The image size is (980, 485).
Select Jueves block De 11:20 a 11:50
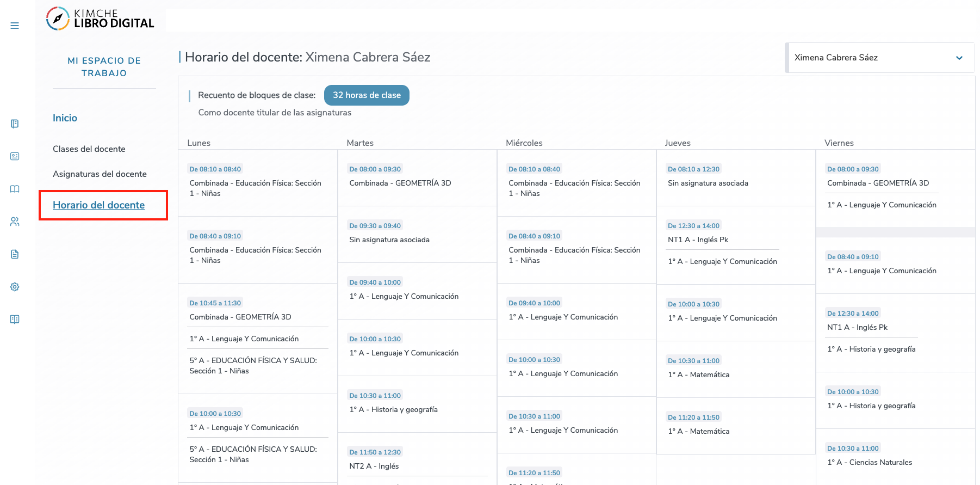click(x=694, y=418)
